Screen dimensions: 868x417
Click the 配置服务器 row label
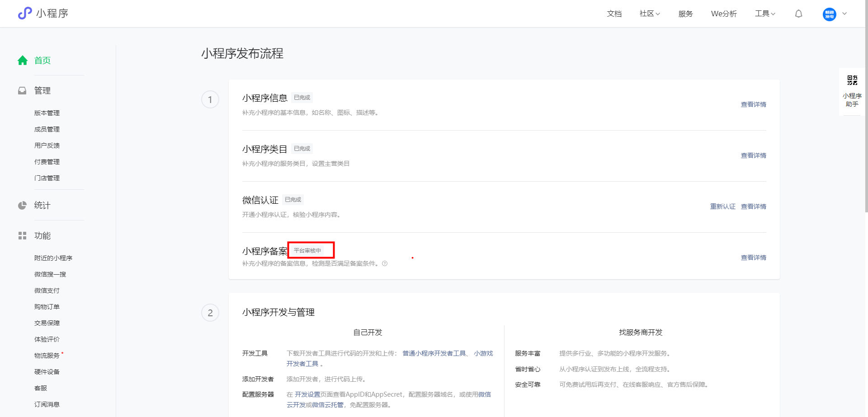pyautogui.click(x=258, y=394)
